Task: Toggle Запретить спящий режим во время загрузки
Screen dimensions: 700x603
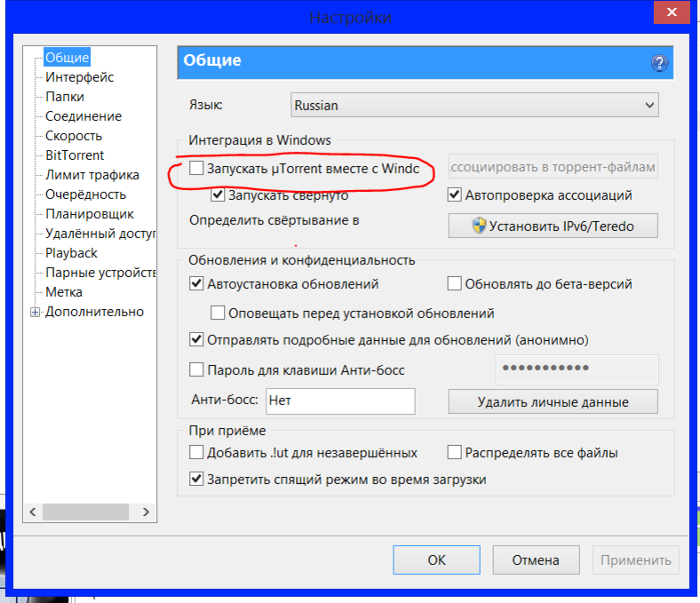Action: pos(196,479)
